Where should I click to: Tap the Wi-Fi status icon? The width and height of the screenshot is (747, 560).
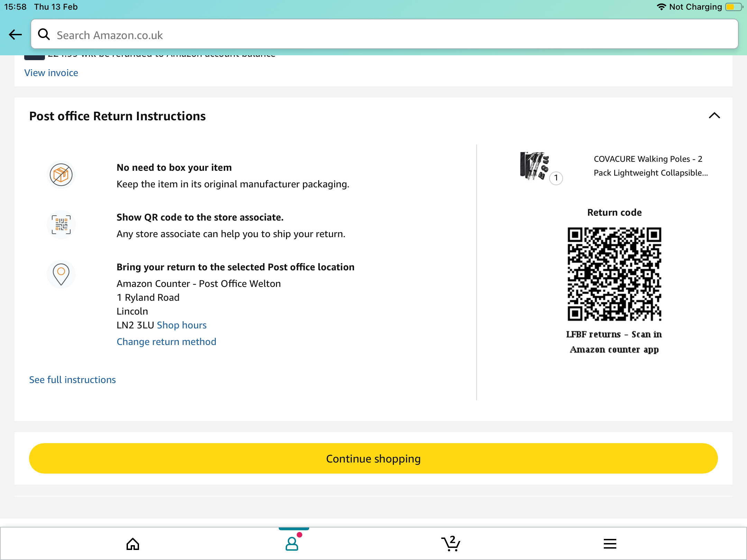[x=661, y=7]
